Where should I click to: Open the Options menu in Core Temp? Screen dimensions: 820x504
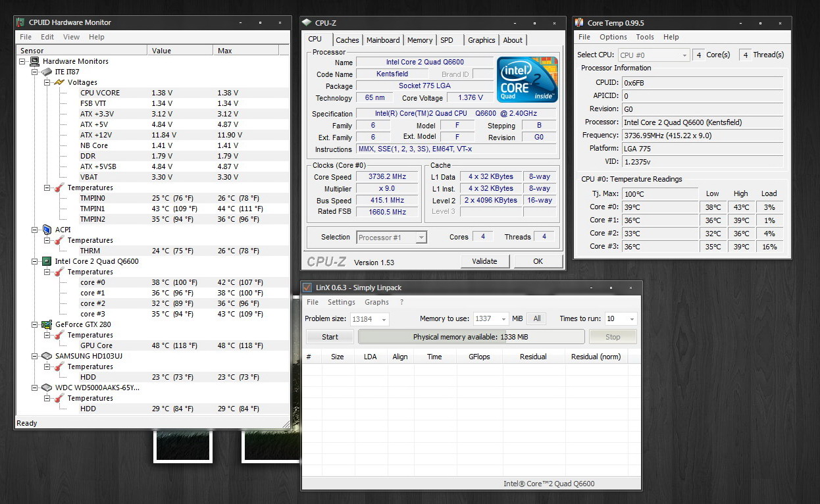613,38
